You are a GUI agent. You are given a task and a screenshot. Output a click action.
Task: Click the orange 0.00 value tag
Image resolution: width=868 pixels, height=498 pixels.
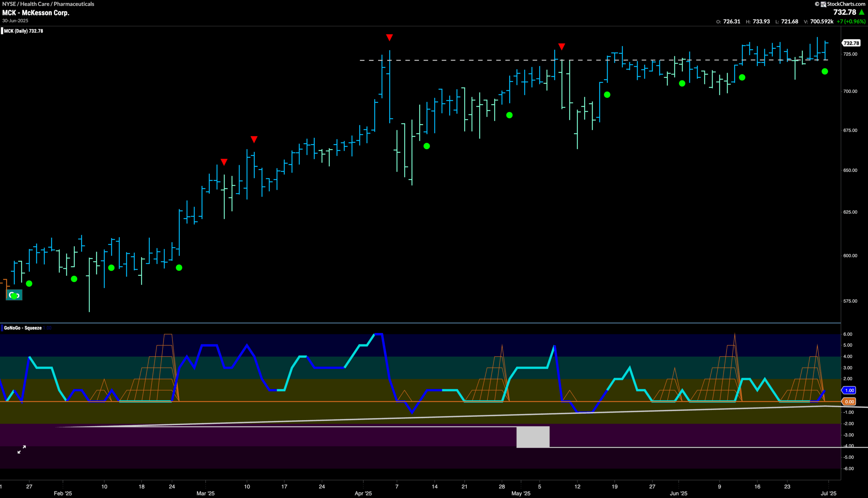pyautogui.click(x=849, y=401)
